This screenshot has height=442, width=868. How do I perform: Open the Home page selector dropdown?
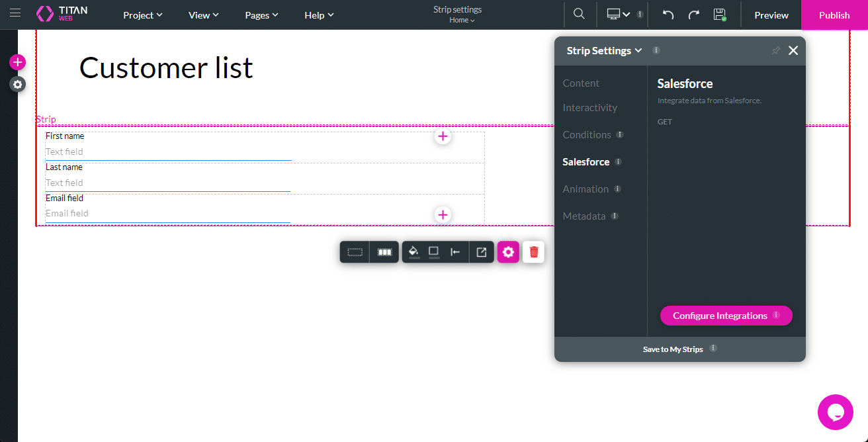[x=457, y=20]
